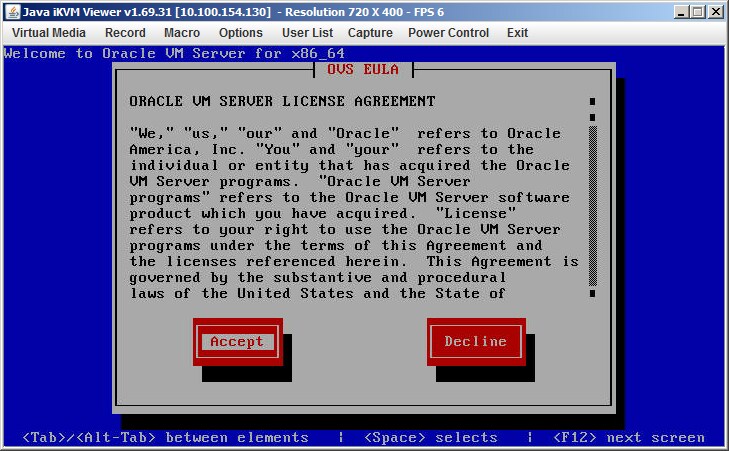Minimize the iKVM Viewer window
This screenshot has width=729, height=451.
pos(681,12)
